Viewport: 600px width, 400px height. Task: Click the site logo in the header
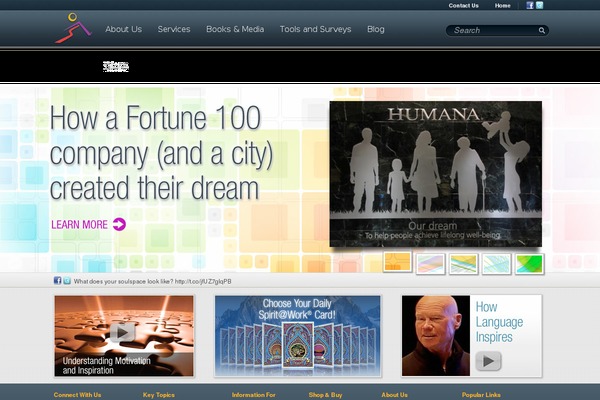(x=73, y=28)
